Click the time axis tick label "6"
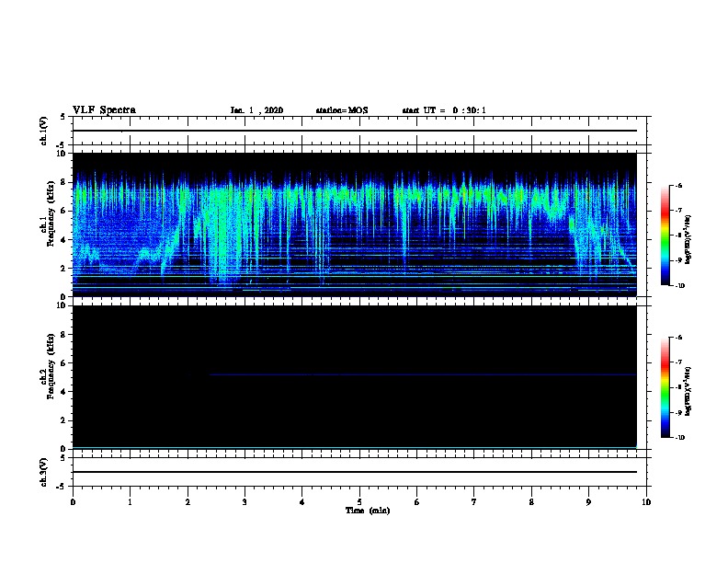This screenshot has width=728, height=563. tap(417, 502)
